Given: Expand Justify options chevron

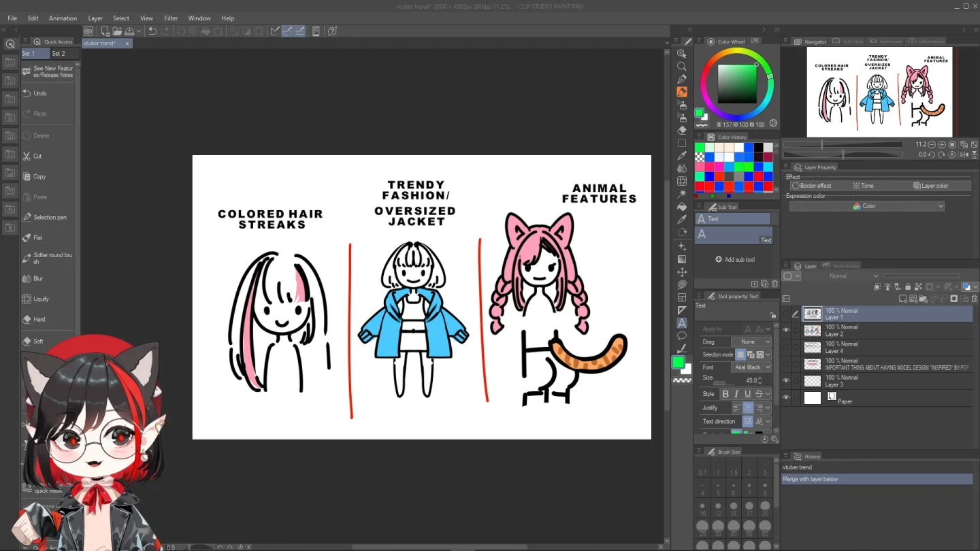Looking at the screenshot, I should tap(768, 407).
